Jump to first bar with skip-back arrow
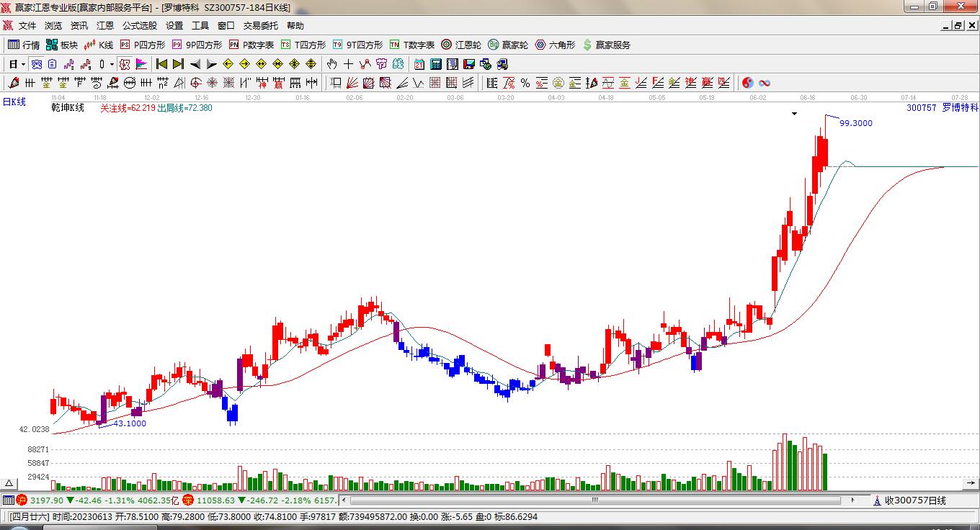 point(161,64)
